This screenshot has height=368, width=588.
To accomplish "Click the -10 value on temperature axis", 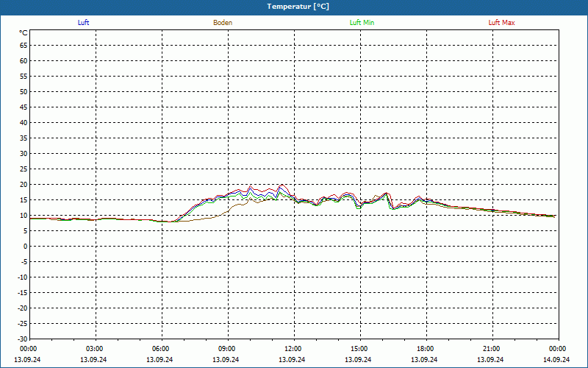I will pos(23,277).
